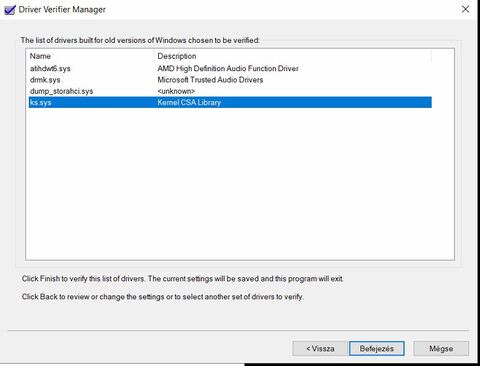Click the empty area of the driver list
This screenshot has width=480, height=366.
click(240, 183)
